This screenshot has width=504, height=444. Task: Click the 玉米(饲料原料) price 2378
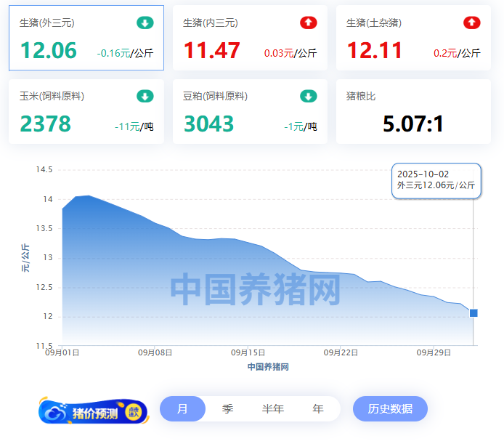[45, 124]
